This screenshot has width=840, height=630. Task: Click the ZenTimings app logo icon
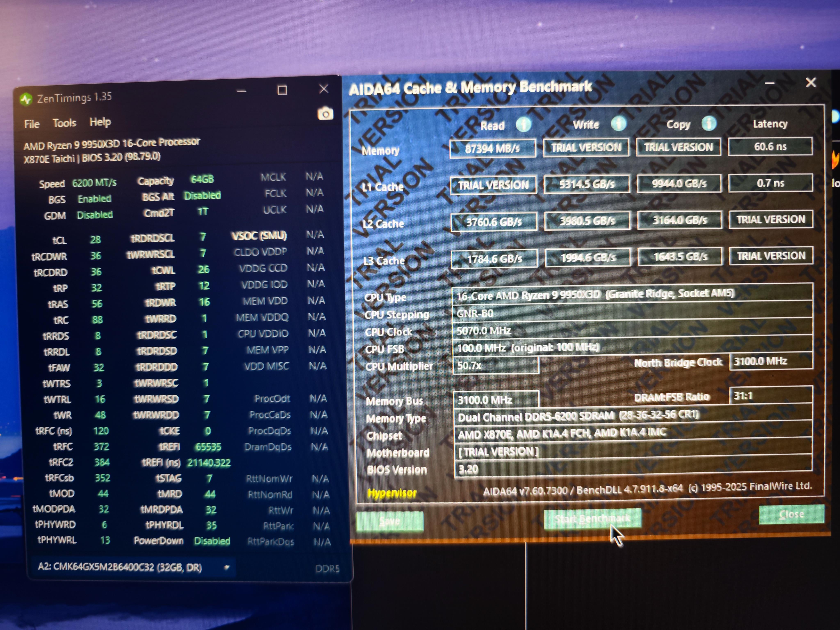click(x=26, y=99)
